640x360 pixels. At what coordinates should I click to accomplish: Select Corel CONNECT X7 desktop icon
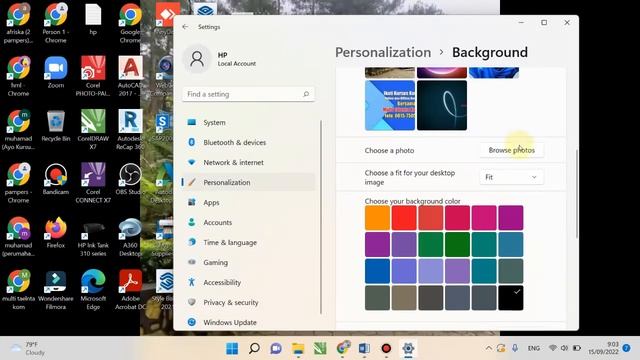(93, 183)
